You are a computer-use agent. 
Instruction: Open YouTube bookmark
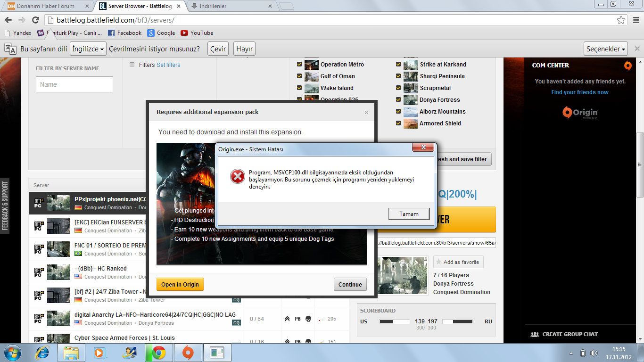197,33
